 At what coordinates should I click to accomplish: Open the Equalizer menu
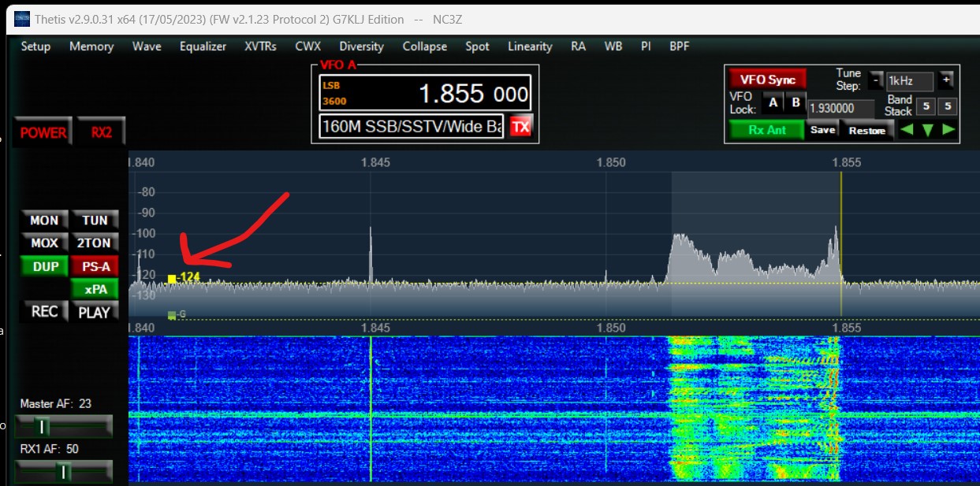(203, 46)
